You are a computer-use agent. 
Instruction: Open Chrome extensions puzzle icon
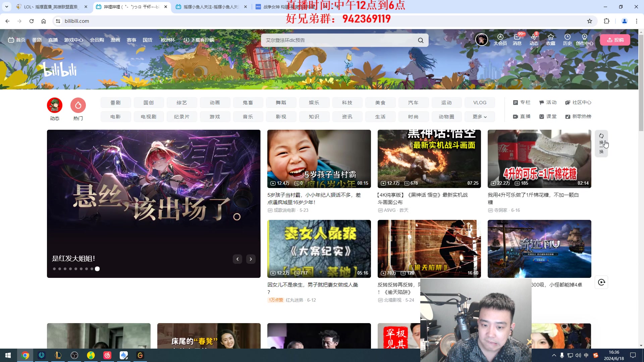point(606,21)
